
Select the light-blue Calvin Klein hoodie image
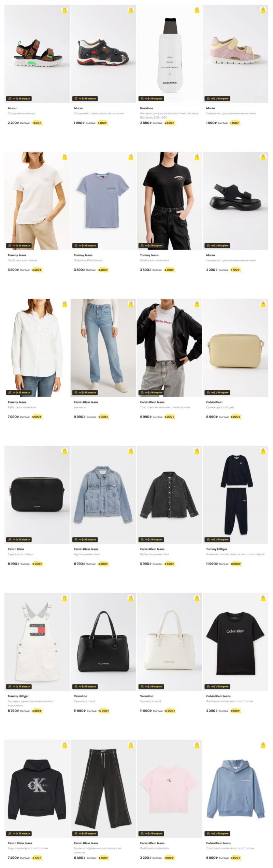point(235,788)
